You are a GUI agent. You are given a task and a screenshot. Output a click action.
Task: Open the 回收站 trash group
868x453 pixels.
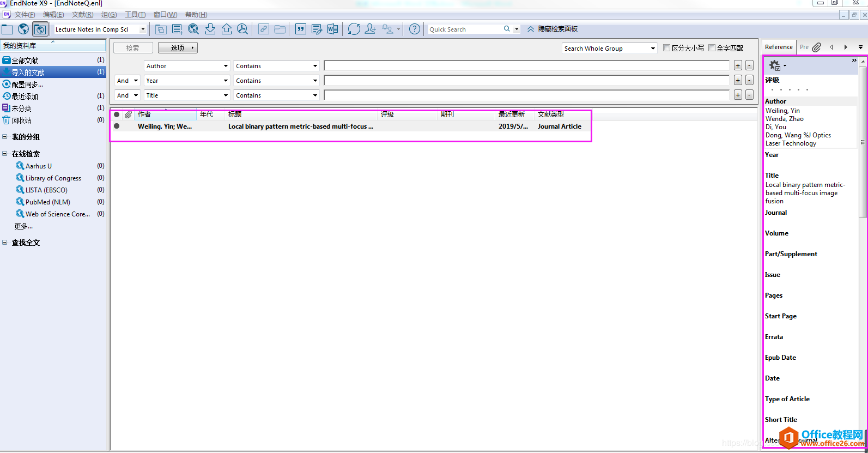click(22, 120)
